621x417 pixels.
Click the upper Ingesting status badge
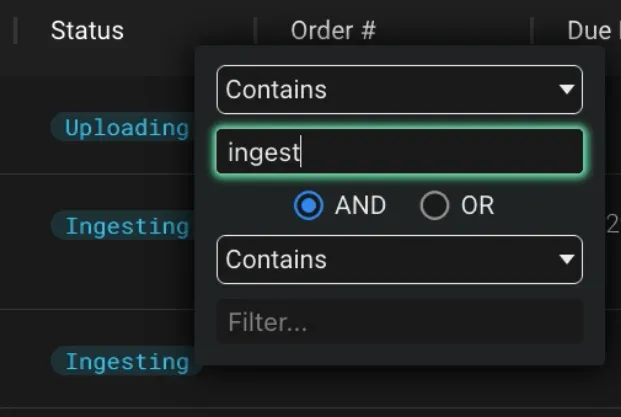tap(125, 226)
